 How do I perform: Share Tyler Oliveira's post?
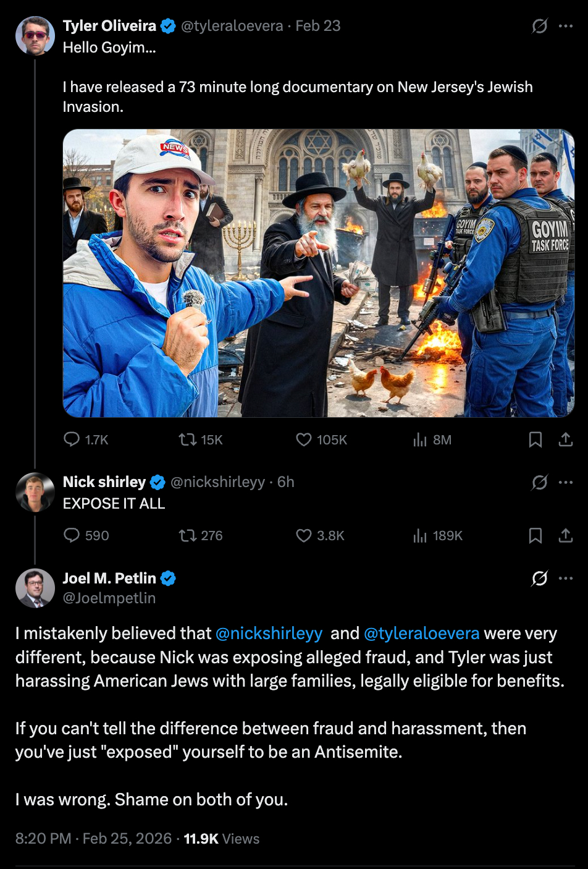pyautogui.click(x=566, y=439)
